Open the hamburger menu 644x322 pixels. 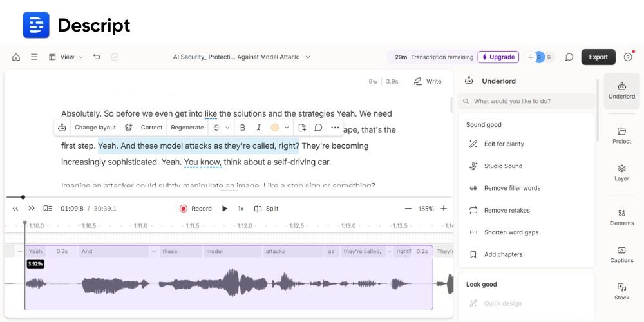click(34, 57)
